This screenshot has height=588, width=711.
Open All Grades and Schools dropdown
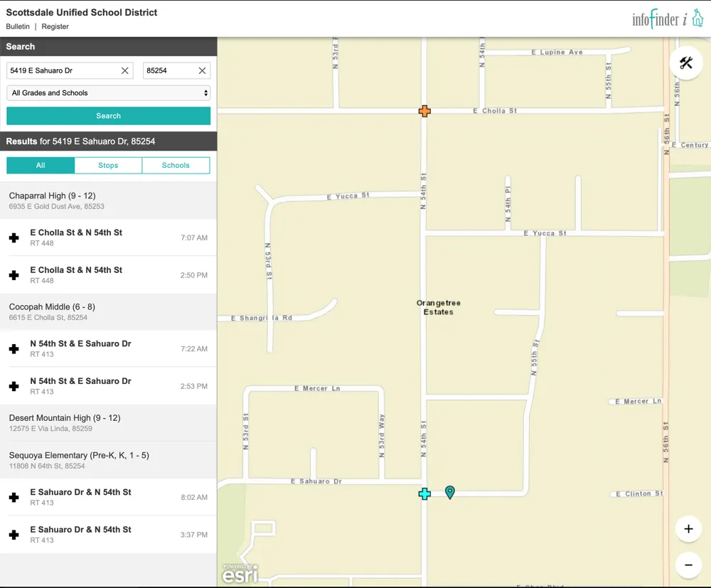click(x=108, y=93)
